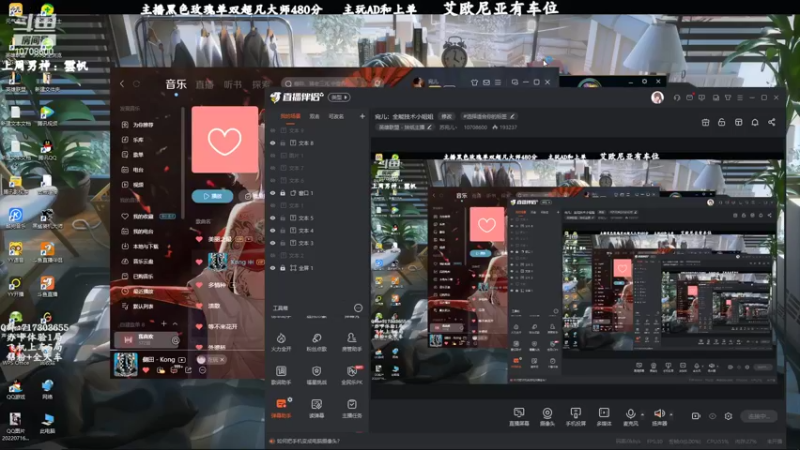Viewport: 800px width, 450px height.
Task: Open the 全民乐PK tool
Action: 352,375
